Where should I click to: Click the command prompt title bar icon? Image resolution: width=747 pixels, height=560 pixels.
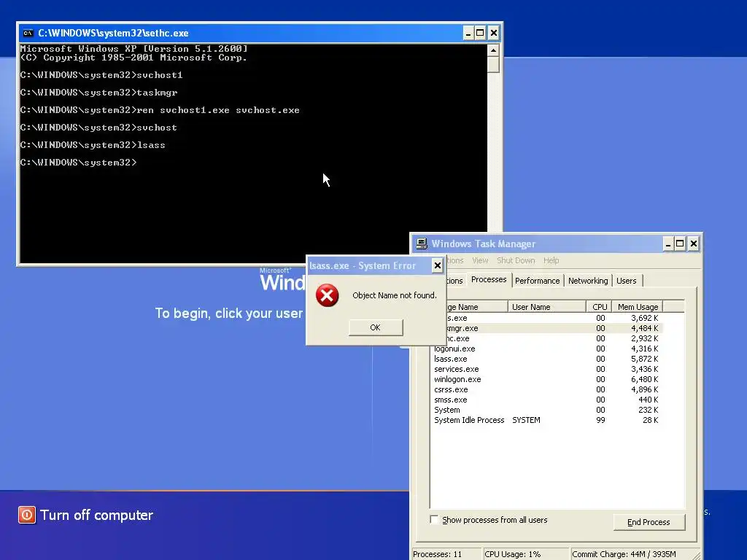coord(28,33)
